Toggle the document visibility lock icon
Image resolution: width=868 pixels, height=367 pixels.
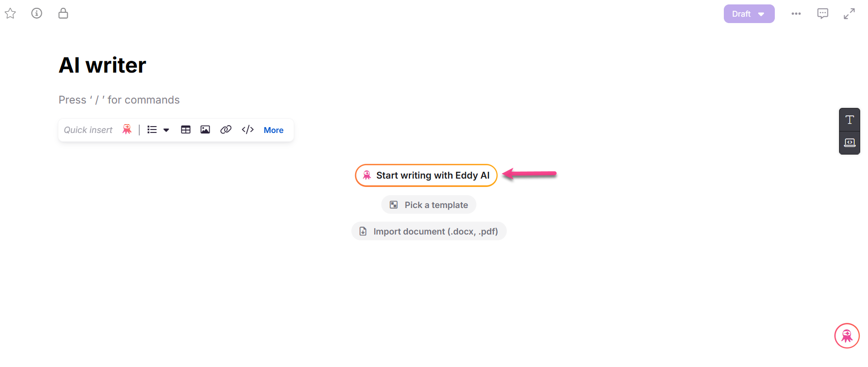pyautogui.click(x=63, y=13)
